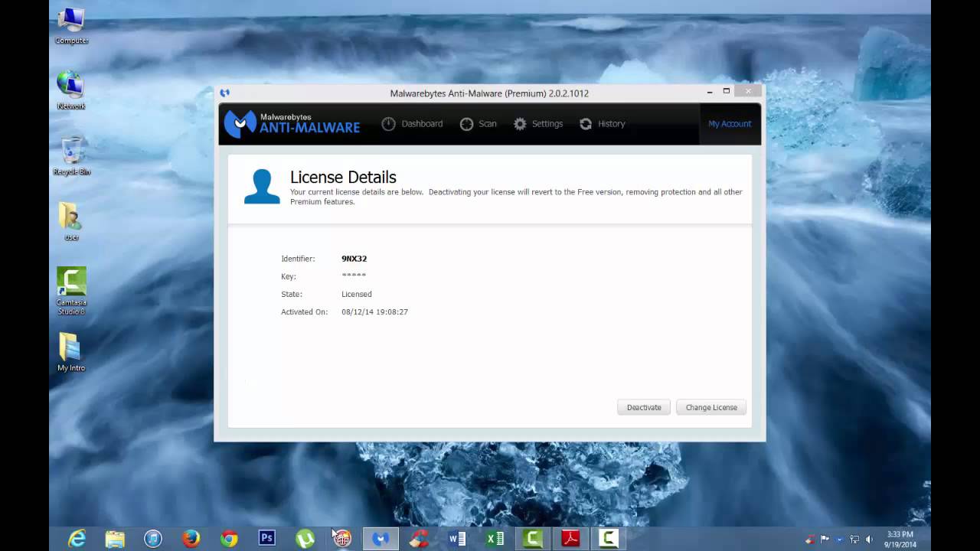The height and width of the screenshot is (551, 980).
Task: Launch Google Chrome from the taskbar
Action: [229, 539]
